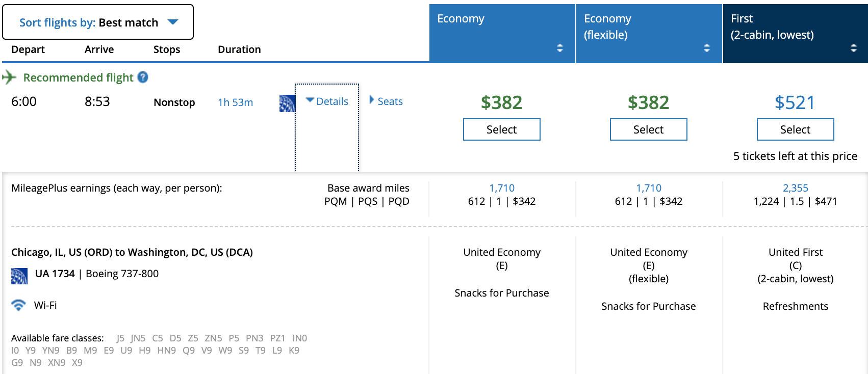Viewport: 868px width, 374px height.
Task: Select the $382 Economy (flexible) fare
Action: [648, 129]
